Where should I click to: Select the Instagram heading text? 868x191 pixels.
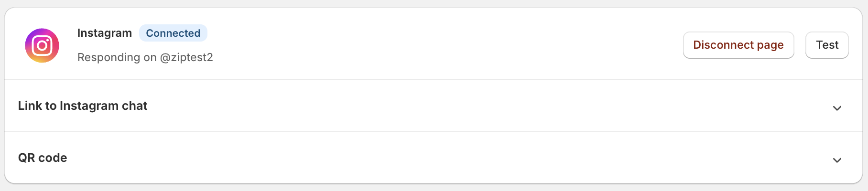click(x=104, y=33)
